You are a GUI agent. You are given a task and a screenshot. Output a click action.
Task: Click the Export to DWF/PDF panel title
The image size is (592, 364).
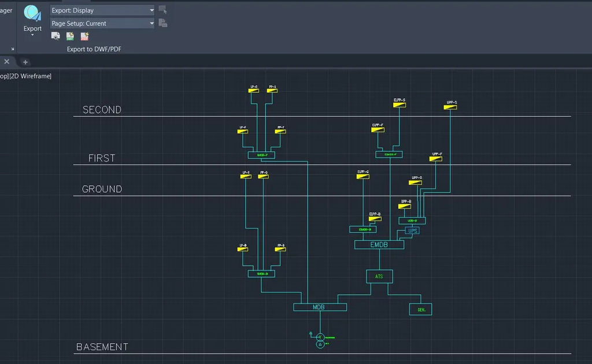(x=94, y=49)
